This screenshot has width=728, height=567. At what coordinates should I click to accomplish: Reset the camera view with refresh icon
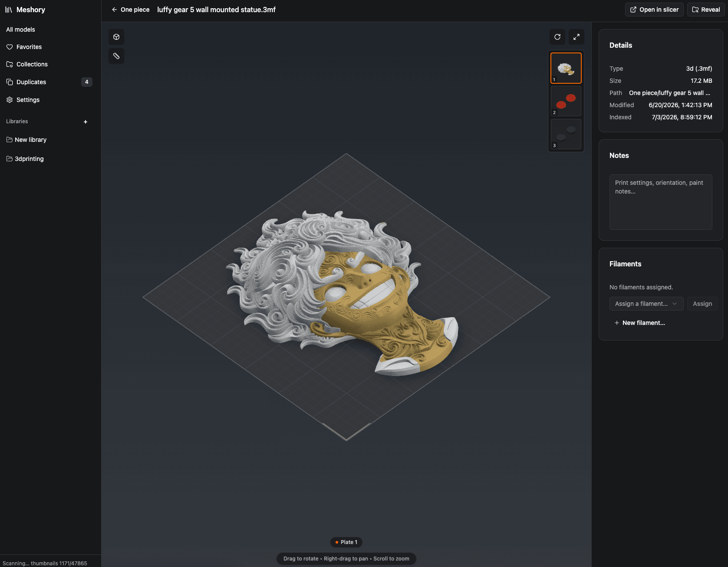coord(557,37)
